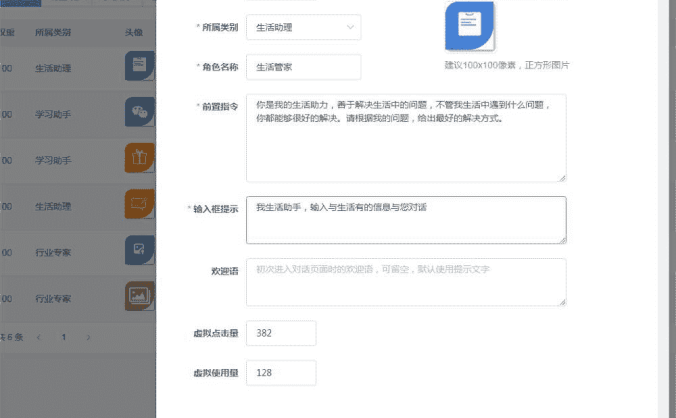This screenshot has width=676, height=418.
Task: Click the 建议100x100像素 avatar hint text
Action: click(507, 66)
